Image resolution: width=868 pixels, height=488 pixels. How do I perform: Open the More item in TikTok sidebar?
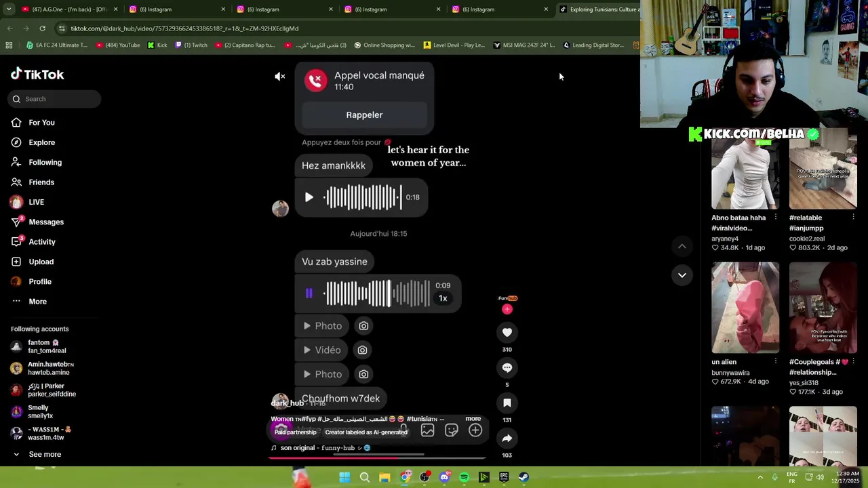[37, 302]
